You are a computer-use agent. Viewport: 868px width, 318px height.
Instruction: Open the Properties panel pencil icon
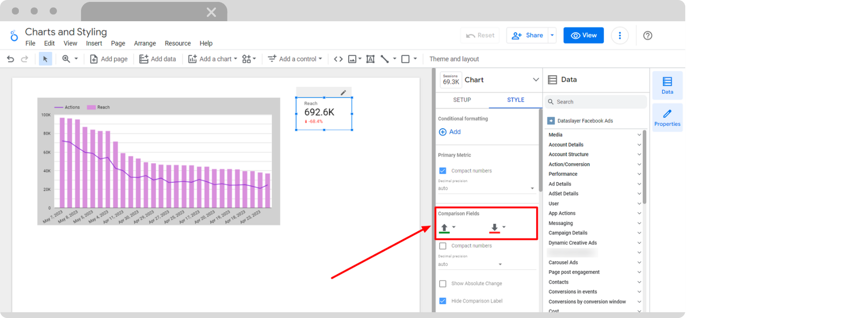667,117
